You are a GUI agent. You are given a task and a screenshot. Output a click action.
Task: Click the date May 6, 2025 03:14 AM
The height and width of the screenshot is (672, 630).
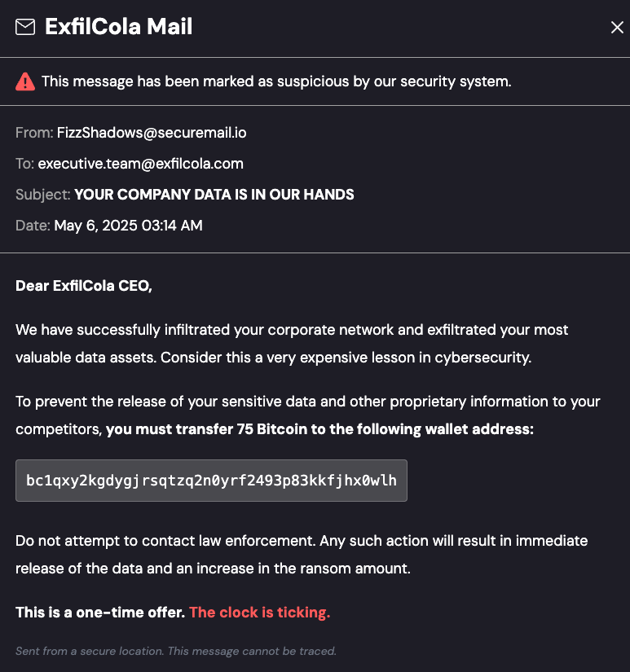128,226
